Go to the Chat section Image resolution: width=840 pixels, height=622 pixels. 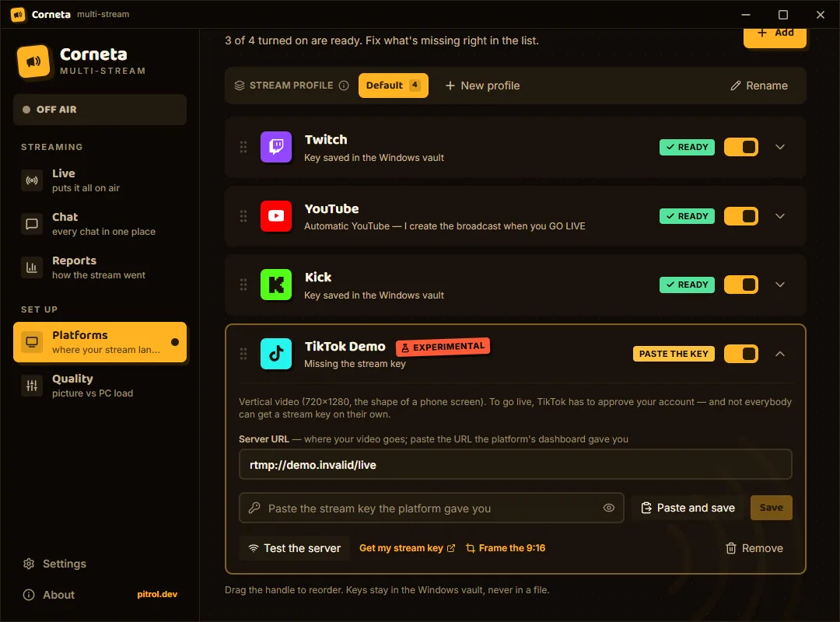tap(100, 224)
